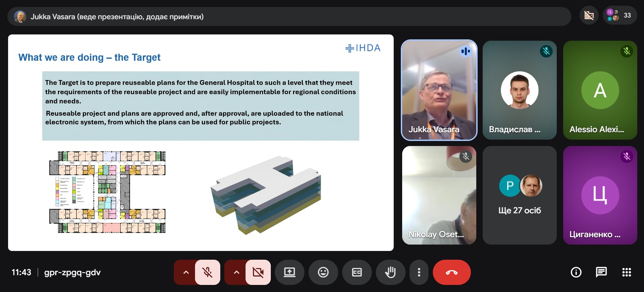Image resolution: width=644 pixels, height=292 pixels.
Task: Expand video settings arrow beside camera
Action: [x=236, y=272]
